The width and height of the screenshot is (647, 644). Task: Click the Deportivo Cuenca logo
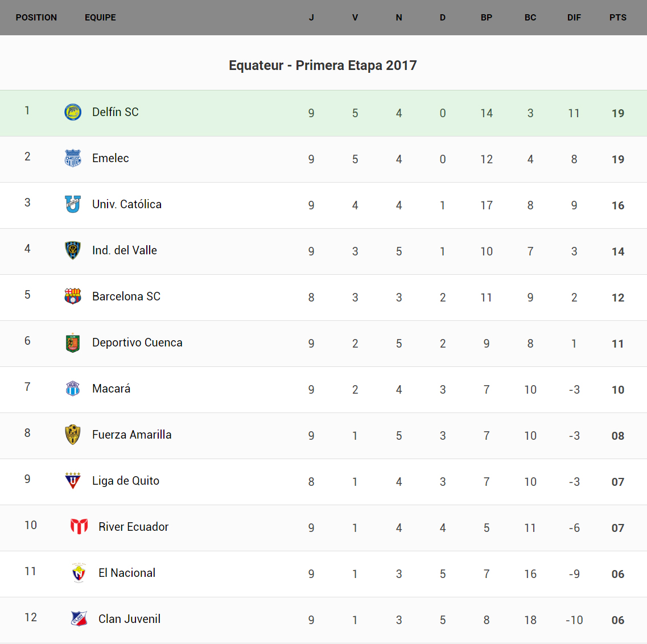pyautogui.click(x=73, y=342)
